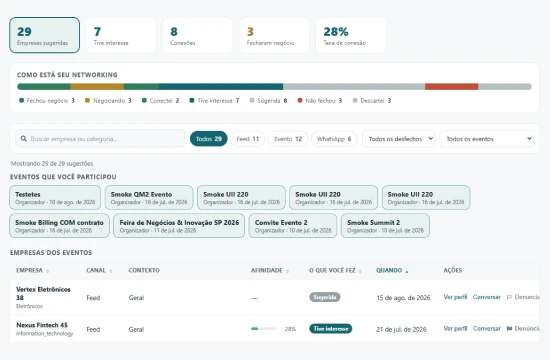Sort by Canal column arrow
This screenshot has height=360, width=550.
click(x=110, y=271)
